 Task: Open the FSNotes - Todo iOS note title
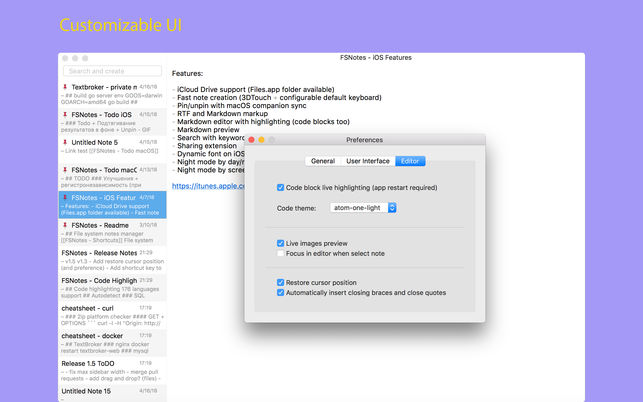point(102,114)
